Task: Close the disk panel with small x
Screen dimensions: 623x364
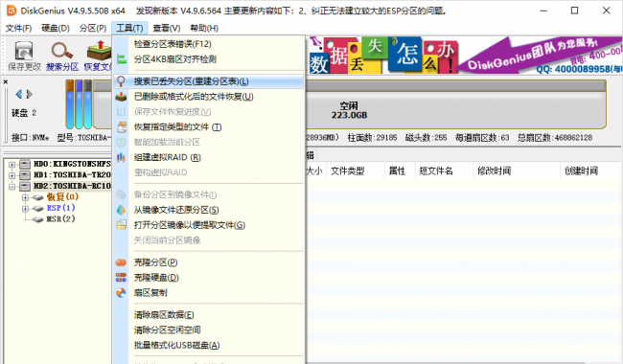Action: (x=5, y=81)
